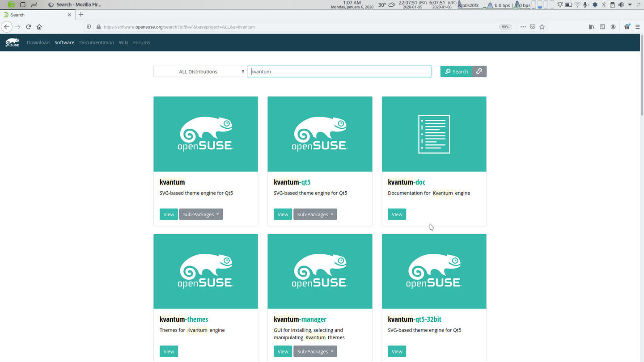This screenshot has height=362, width=644.
Task: Open the kvantum title link
Action: click(172, 182)
